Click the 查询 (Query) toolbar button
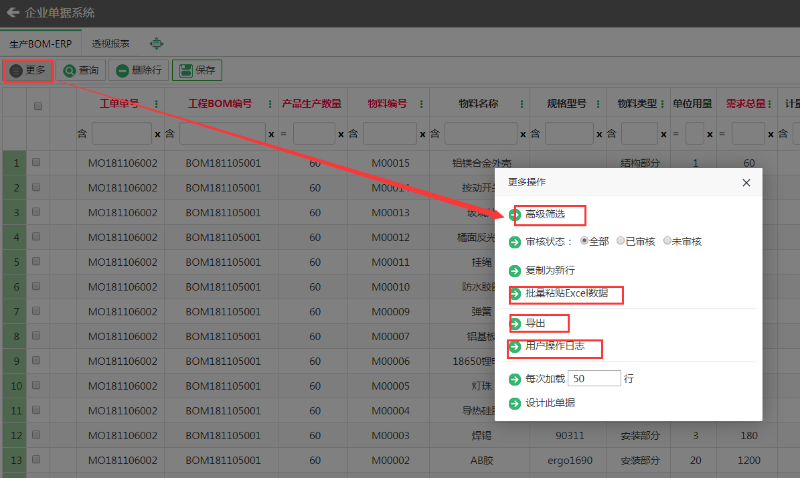 point(81,70)
